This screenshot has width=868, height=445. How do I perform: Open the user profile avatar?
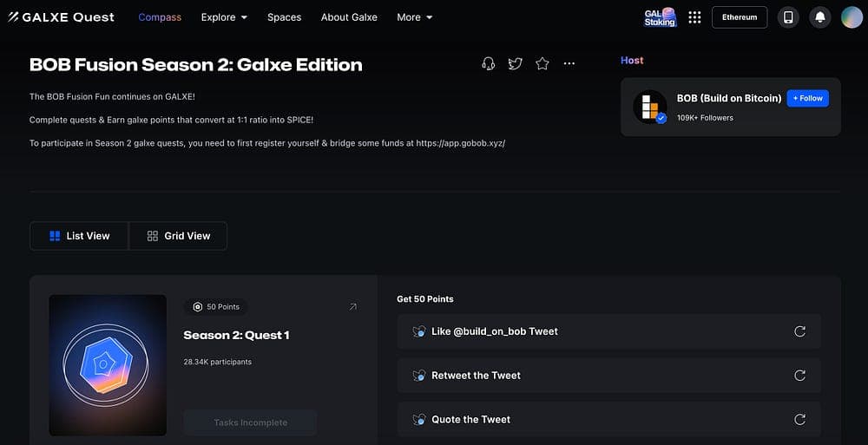(x=852, y=17)
